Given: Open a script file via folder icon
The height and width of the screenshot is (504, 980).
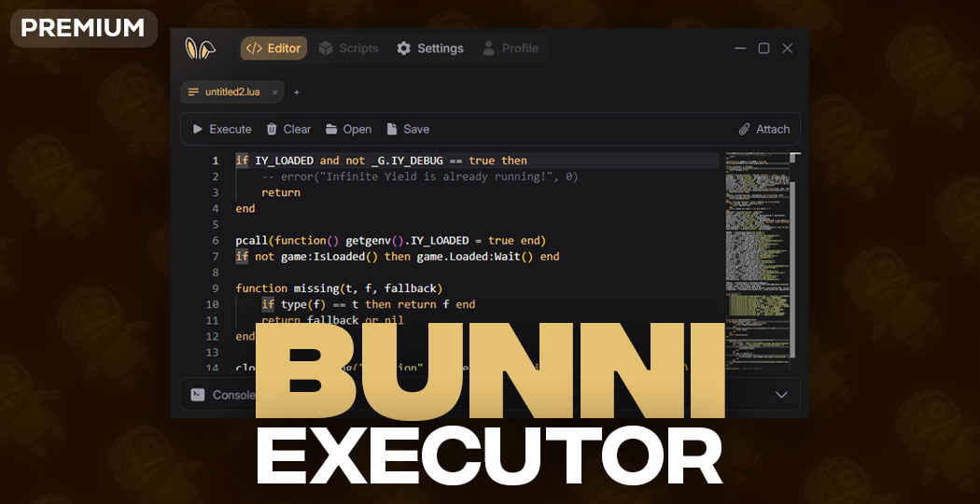Looking at the screenshot, I should coord(348,129).
